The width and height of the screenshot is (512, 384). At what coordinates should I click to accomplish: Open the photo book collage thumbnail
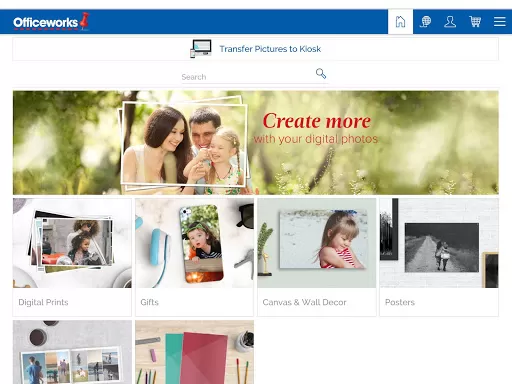[x=72, y=352]
